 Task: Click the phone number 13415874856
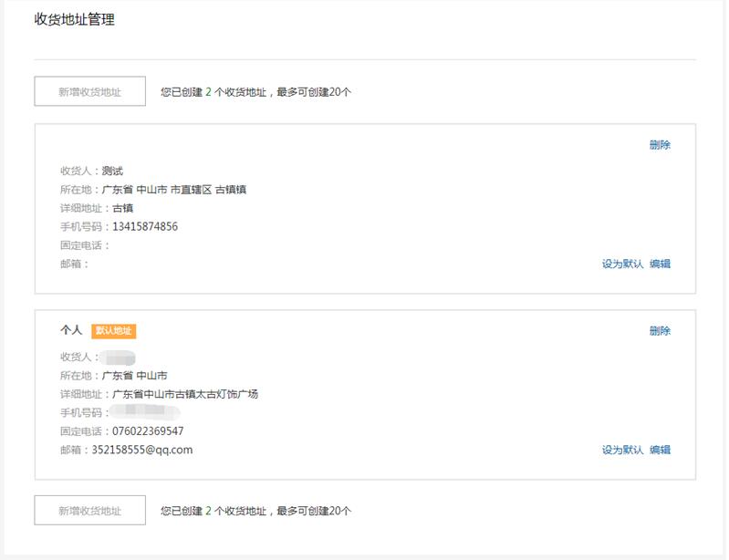click(145, 227)
